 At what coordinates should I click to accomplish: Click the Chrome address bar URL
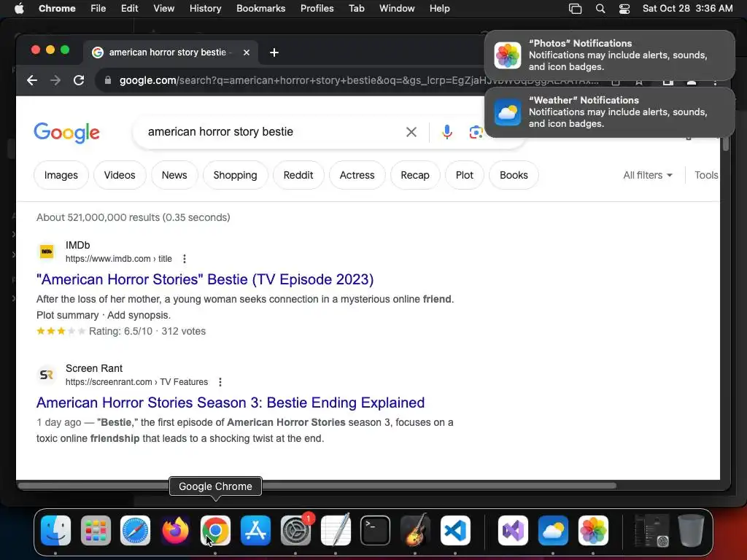(x=358, y=80)
